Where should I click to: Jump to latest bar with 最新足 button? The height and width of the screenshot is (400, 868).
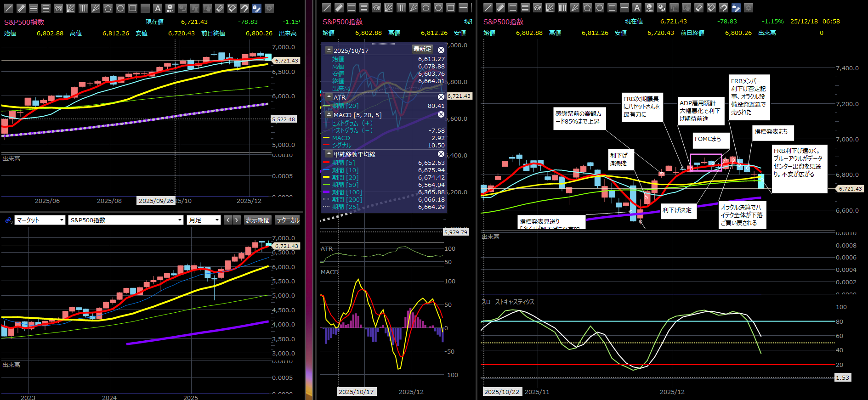click(x=422, y=49)
